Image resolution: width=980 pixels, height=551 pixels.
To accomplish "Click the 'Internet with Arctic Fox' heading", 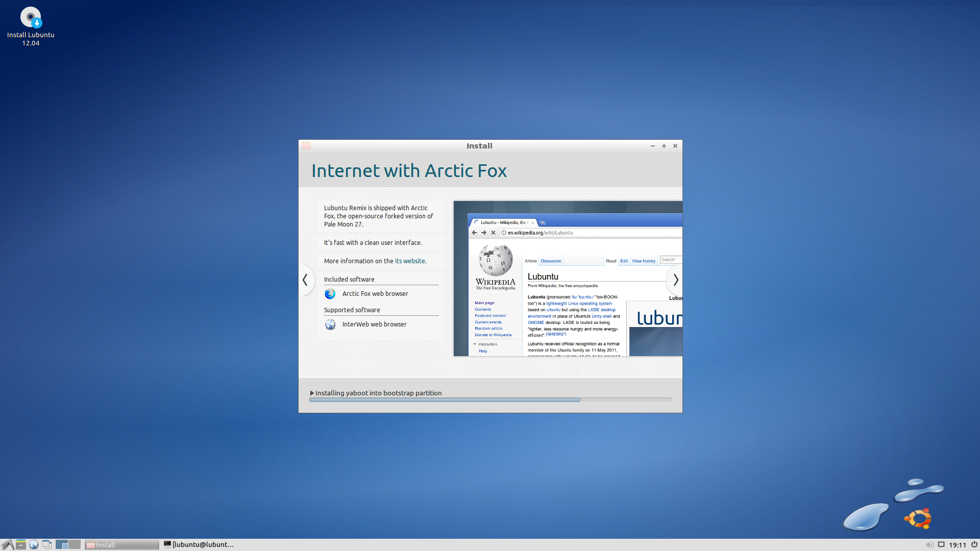I will (x=409, y=171).
